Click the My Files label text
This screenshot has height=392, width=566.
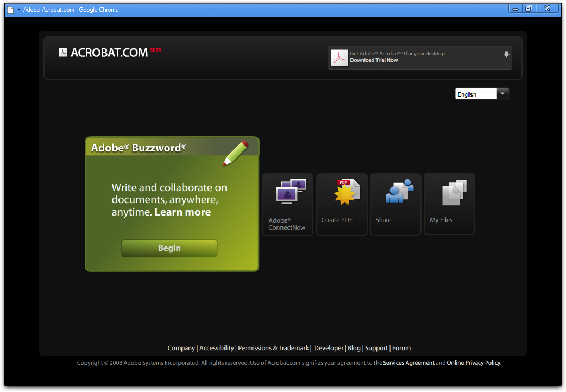pyautogui.click(x=441, y=220)
